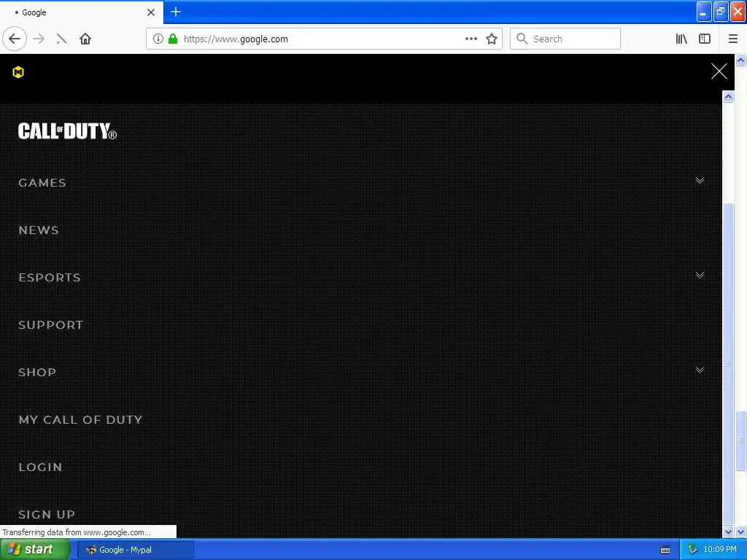Image resolution: width=747 pixels, height=560 pixels.
Task: Click the Call of Duty logo
Action: (67, 131)
